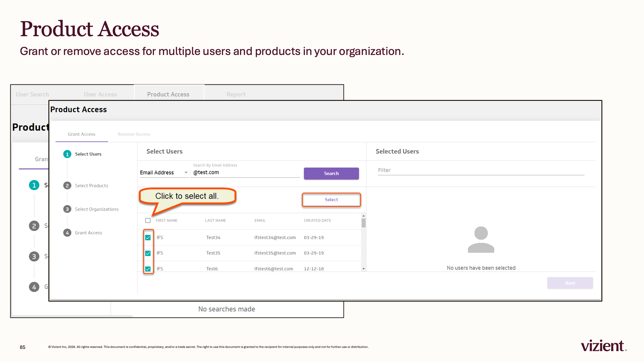This screenshot has width=644, height=362.
Task: Click the Selected Users Filter field
Action: (x=481, y=170)
